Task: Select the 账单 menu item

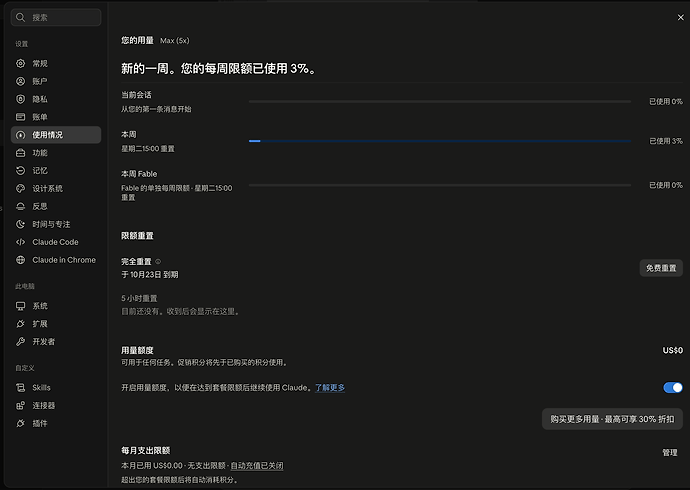Action: click(x=56, y=117)
